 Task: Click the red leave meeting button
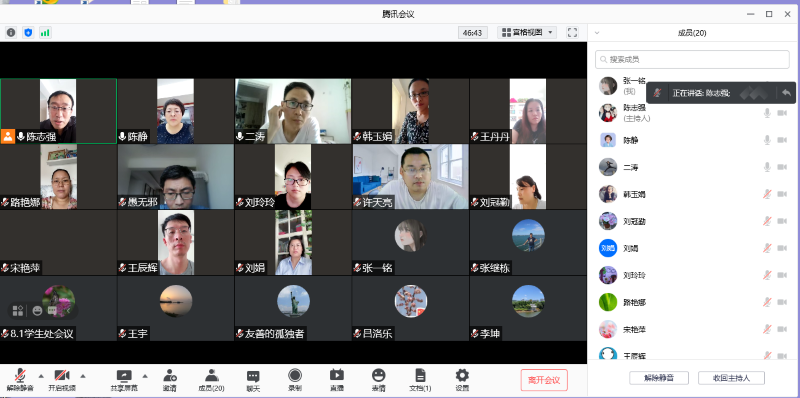click(544, 380)
